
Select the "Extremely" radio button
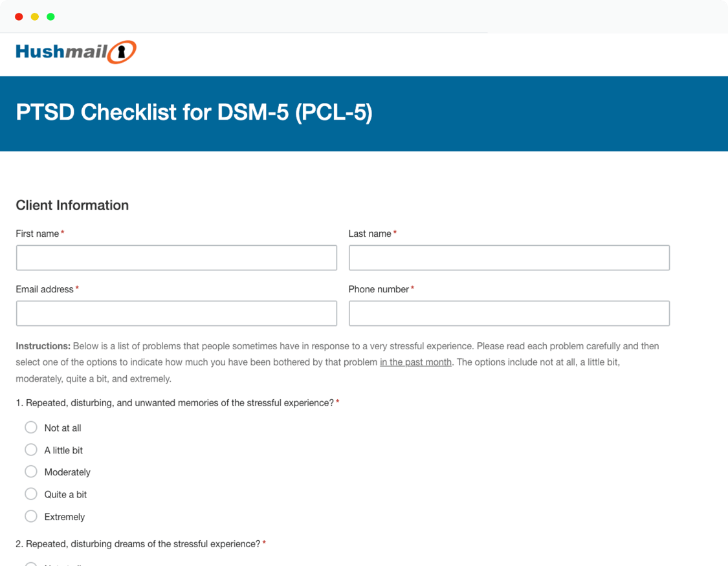point(31,516)
